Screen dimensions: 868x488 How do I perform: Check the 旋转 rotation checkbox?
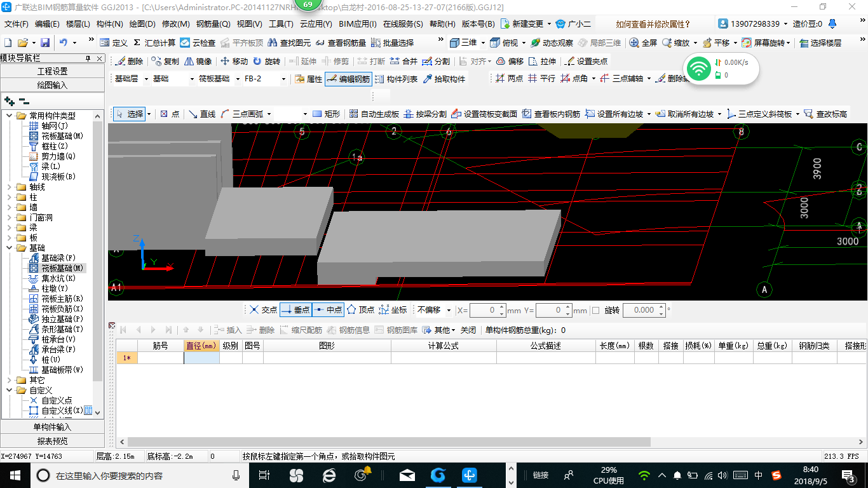(x=595, y=310)
